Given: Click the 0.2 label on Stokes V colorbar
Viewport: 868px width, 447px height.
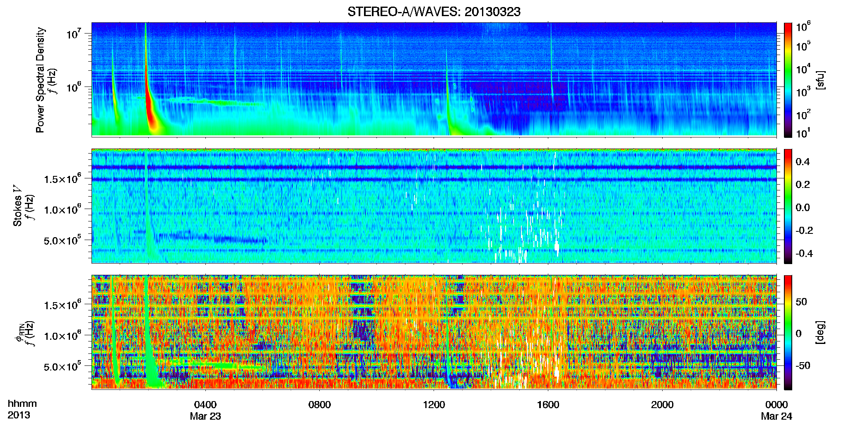Looking at the screenshot, I should pyautogui.click(x=803, y=185).
